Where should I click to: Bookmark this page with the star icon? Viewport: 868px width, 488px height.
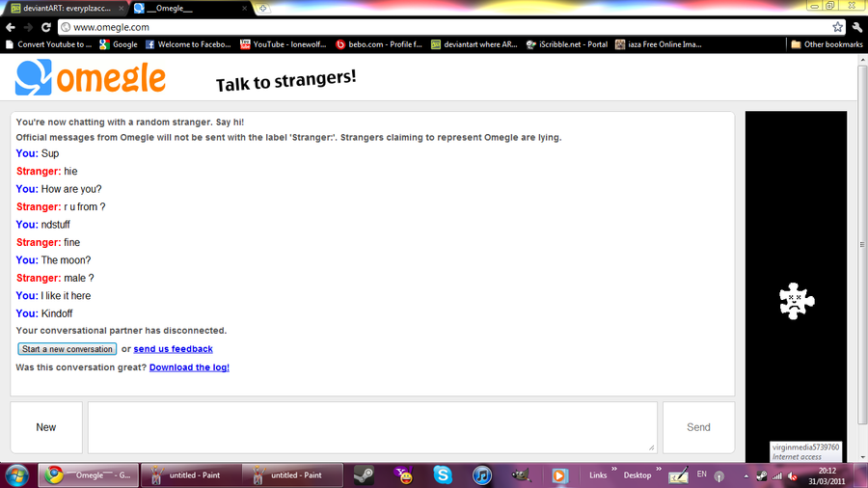(x=837, y=27)
